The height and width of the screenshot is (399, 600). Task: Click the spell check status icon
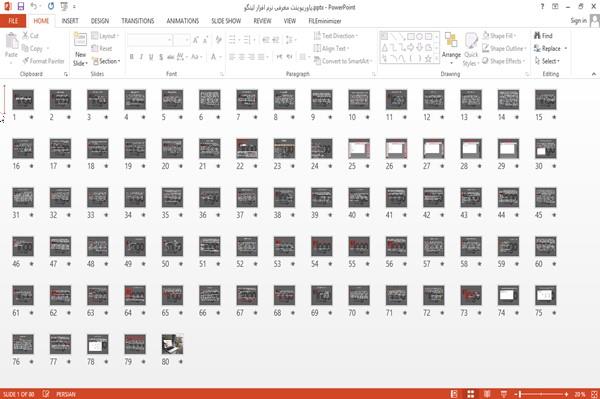[46, 394]
